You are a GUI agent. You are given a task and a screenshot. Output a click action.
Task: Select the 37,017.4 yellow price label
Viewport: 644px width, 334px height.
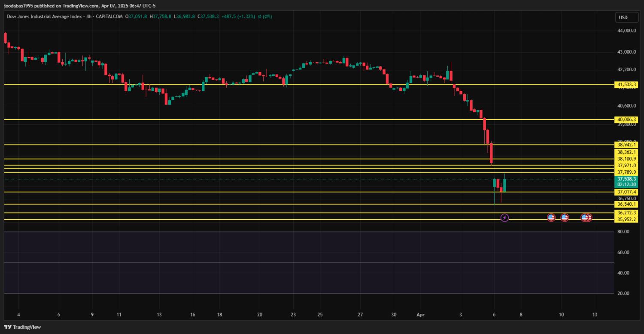click(626, 192)
